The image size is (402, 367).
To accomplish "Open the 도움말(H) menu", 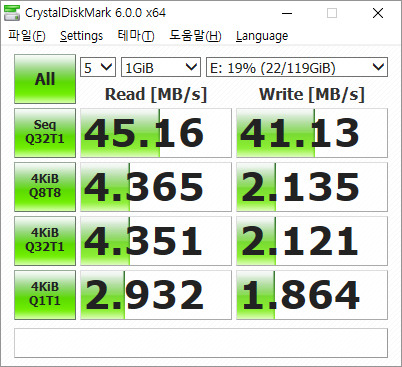I will point(195,36).
